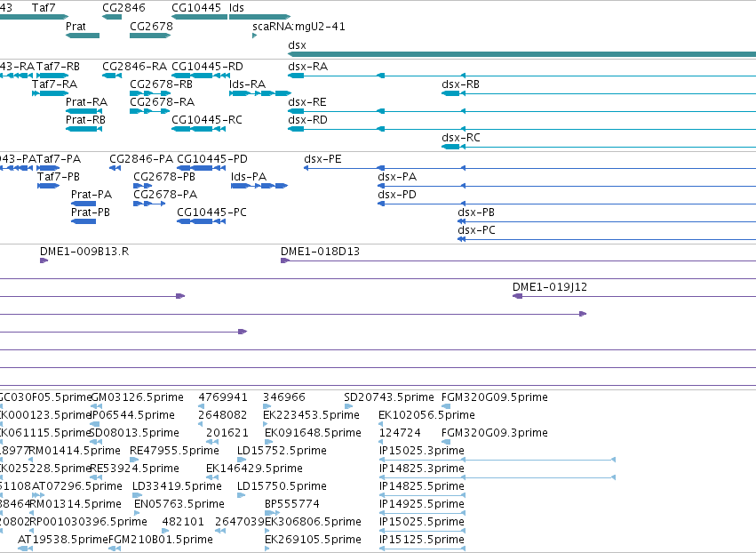
Task: Click the Prat gene label
Action: coord(76,27)
